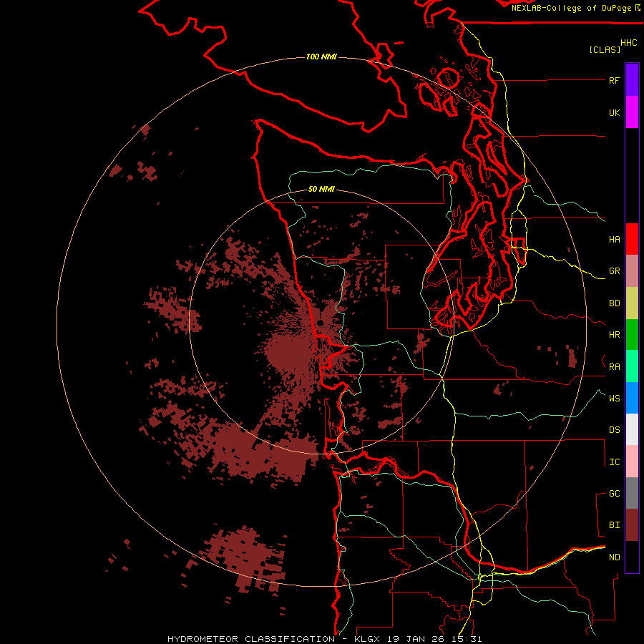
Task: Click the HR green legend swatch
Action: pos(632,335)
